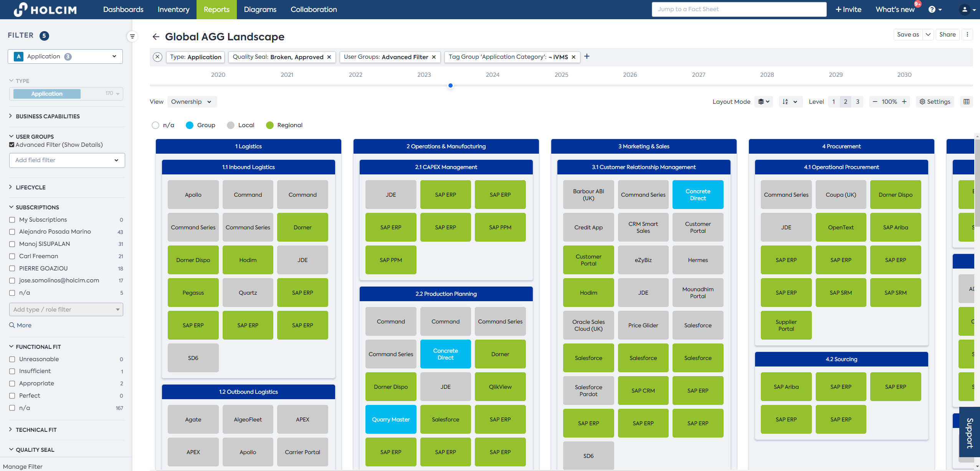
Task: Add a new filter with the plus icon
Action: click(587, 56)
